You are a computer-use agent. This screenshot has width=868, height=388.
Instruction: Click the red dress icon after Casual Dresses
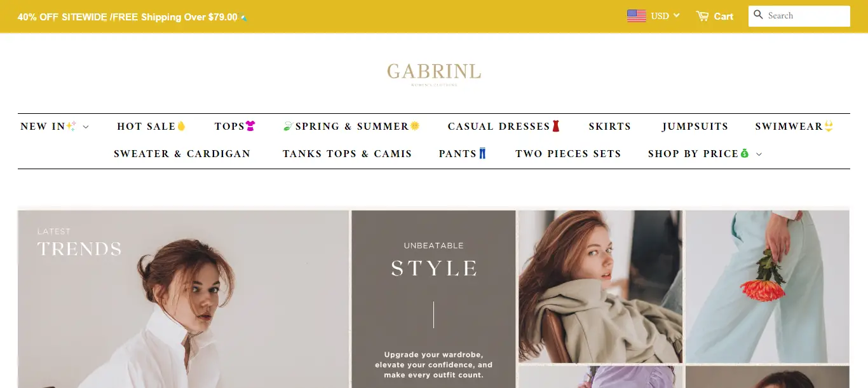click(555, 126)
